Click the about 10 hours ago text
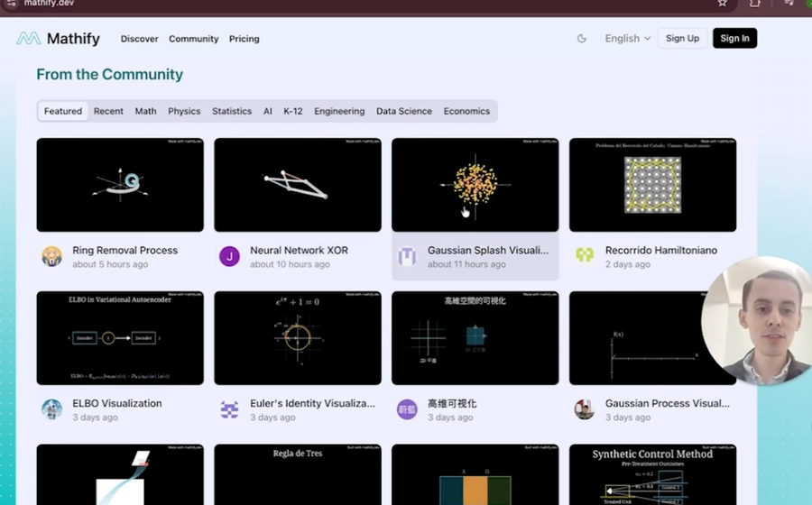 [290, 264]
